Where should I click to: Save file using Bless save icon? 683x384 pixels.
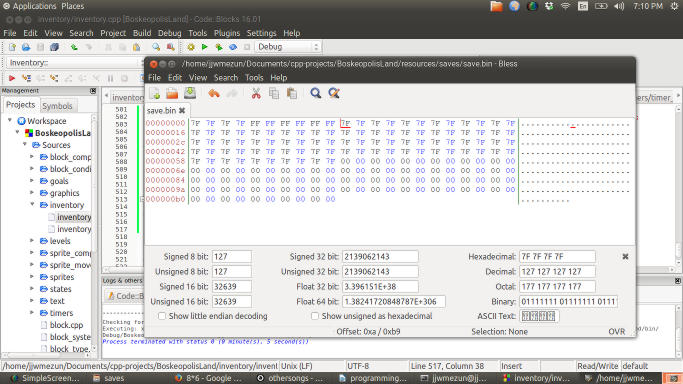pos(190,93)
